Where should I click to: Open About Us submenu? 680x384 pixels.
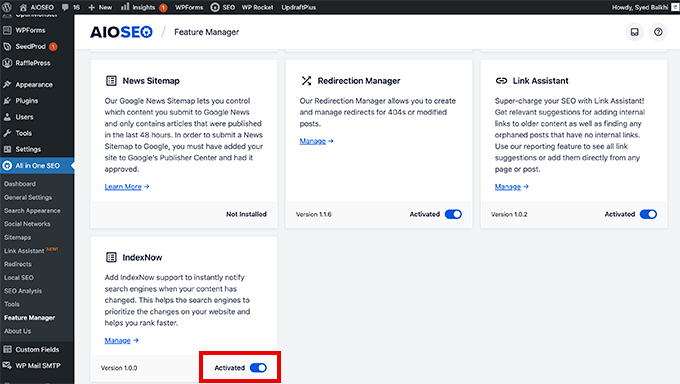(x=18, y=331)
